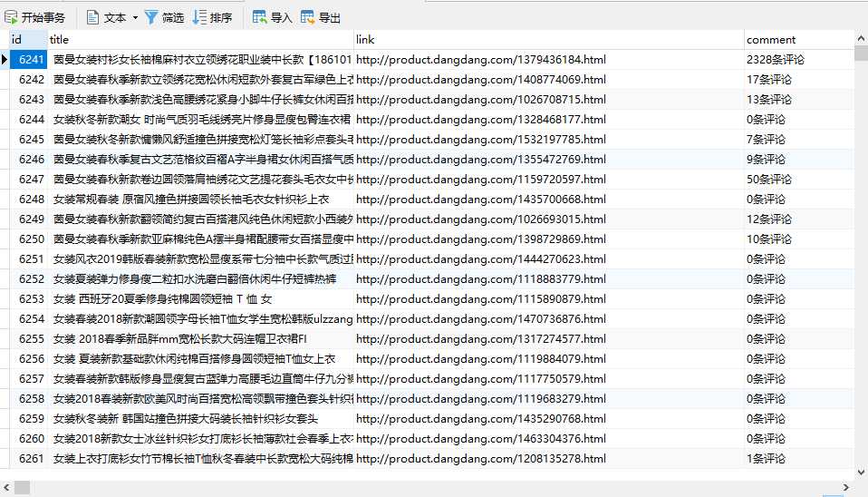This screenshot has height=497, width=868.
Task: Click the 导出 label in the toolbar
Action: click(330, 18)
